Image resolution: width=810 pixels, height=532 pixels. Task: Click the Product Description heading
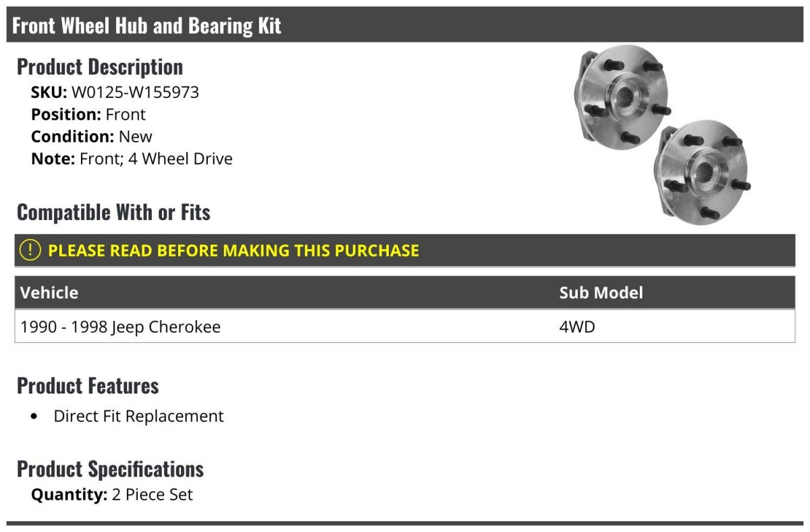tap(100, 67)
